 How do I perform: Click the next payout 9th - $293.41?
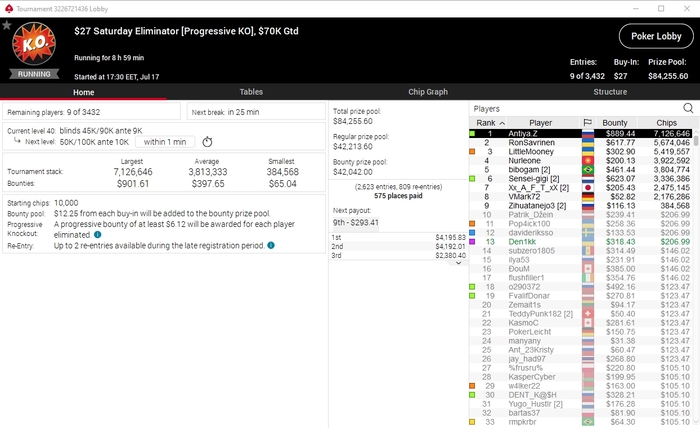[355, 222]
